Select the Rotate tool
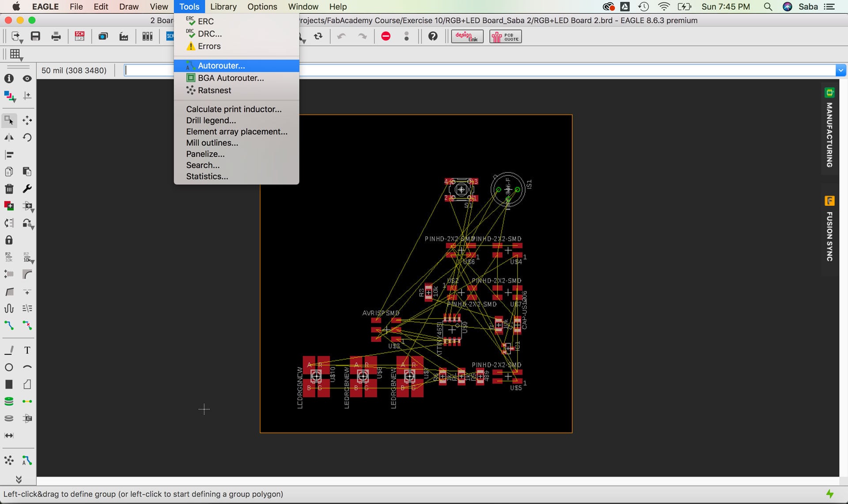This screenshot has width=848, height=504. [27, 137]
